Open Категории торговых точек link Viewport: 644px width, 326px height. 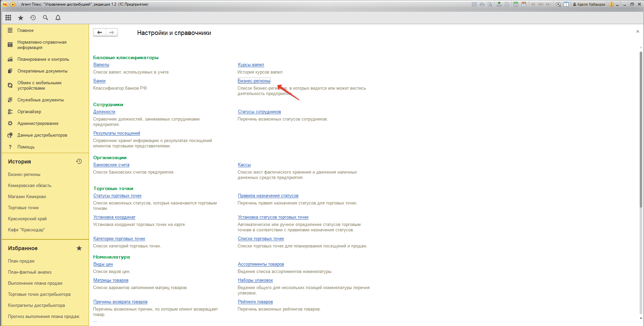(119, 238)
